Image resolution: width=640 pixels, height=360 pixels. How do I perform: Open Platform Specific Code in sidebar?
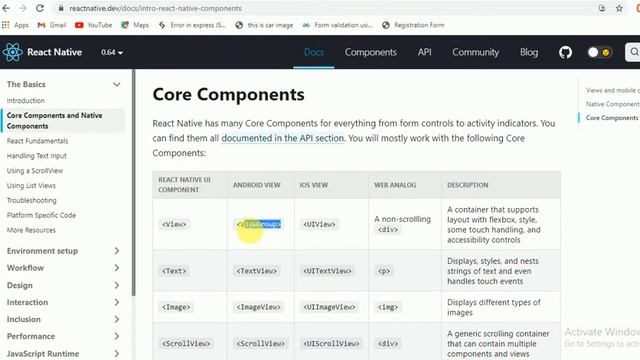(41, 215)
